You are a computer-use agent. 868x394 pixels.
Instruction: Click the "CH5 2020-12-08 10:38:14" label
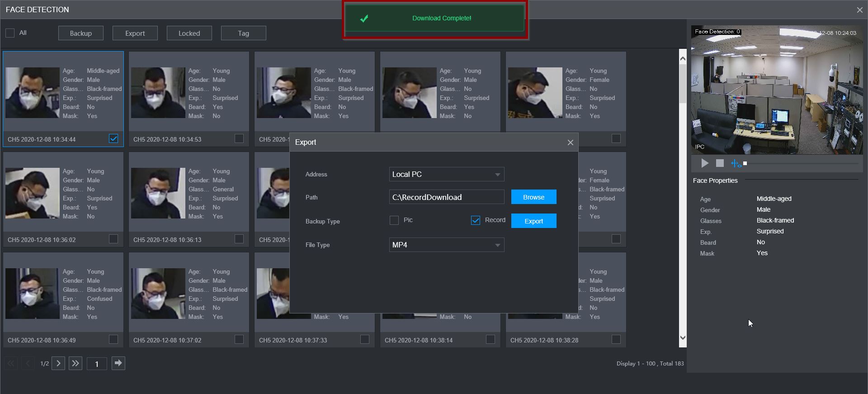(419, 340)
